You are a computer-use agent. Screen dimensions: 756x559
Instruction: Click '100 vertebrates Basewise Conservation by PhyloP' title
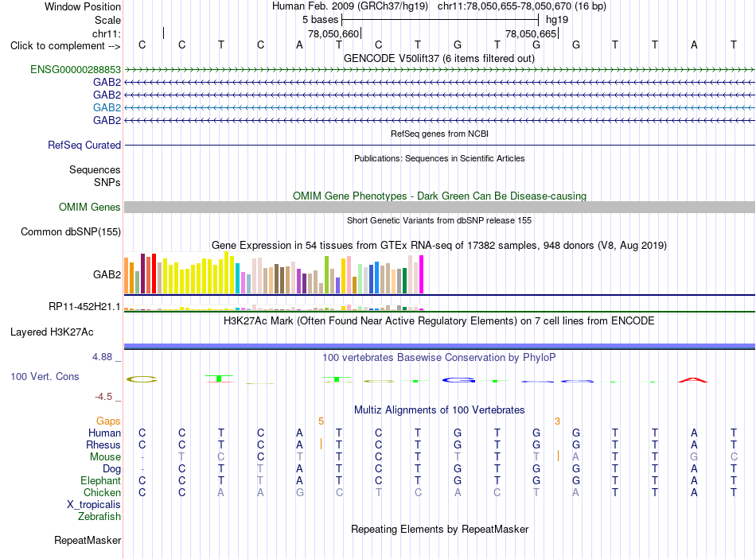(439, 358)
